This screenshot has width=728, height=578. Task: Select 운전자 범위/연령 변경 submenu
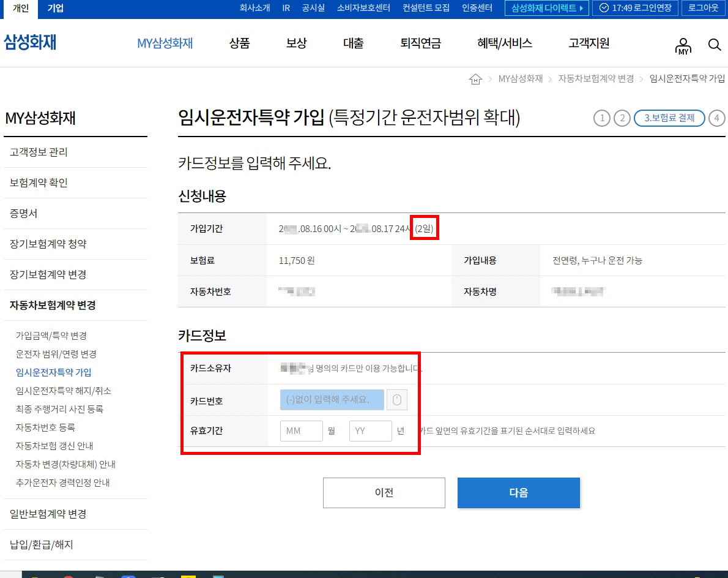click(56, 354)
